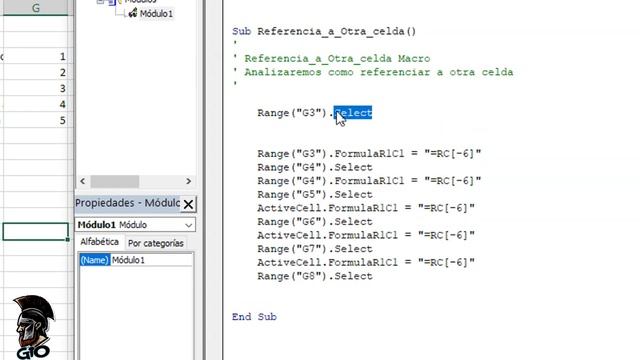Screen dimensions: 640x360
Task: Click code line Range("G8").Select
Action: coord(315,276)
